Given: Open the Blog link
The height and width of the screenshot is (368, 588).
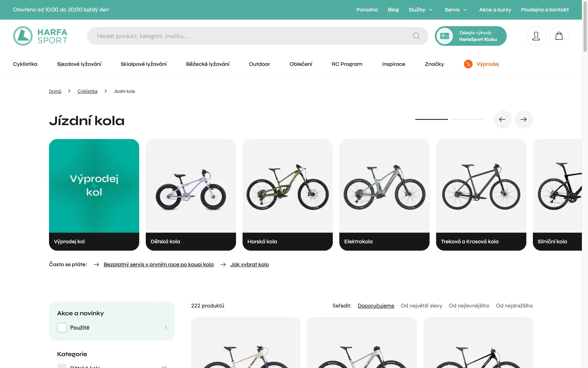Looking at the screenshot, I should click(x=393, y=10).
